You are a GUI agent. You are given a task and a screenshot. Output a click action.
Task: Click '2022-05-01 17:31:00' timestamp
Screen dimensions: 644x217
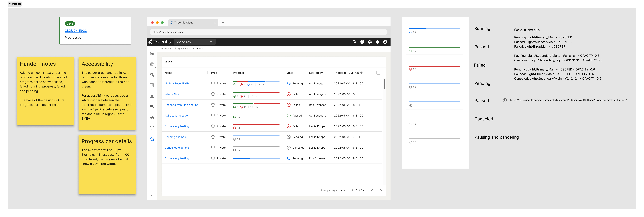pos(348,137)
